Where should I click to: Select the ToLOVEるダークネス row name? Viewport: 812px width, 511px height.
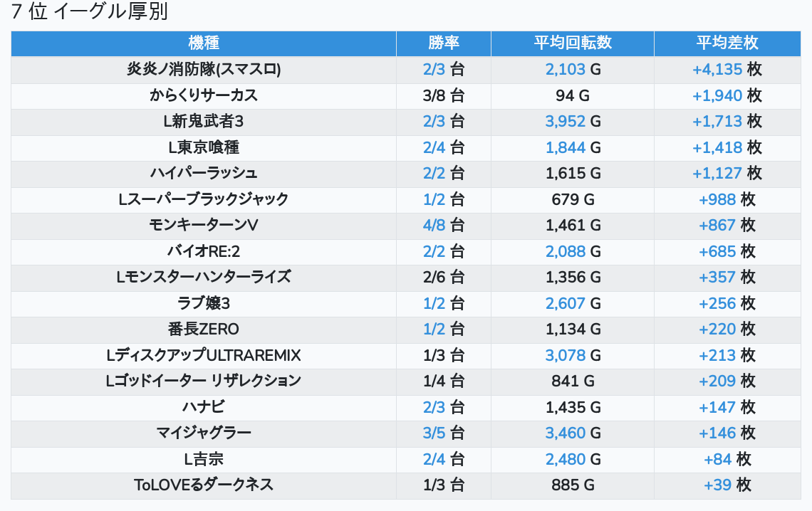(204, 485)
